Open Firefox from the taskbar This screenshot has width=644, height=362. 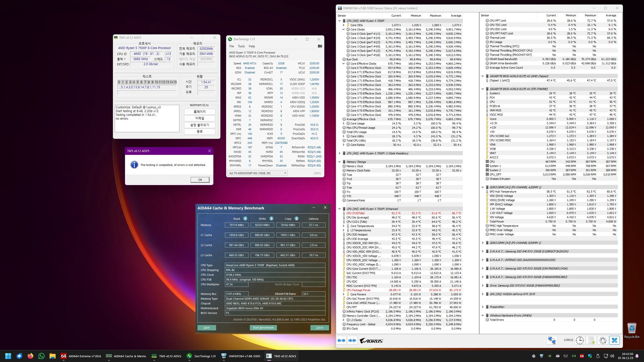pyautogui.click(x=30, y=356)
